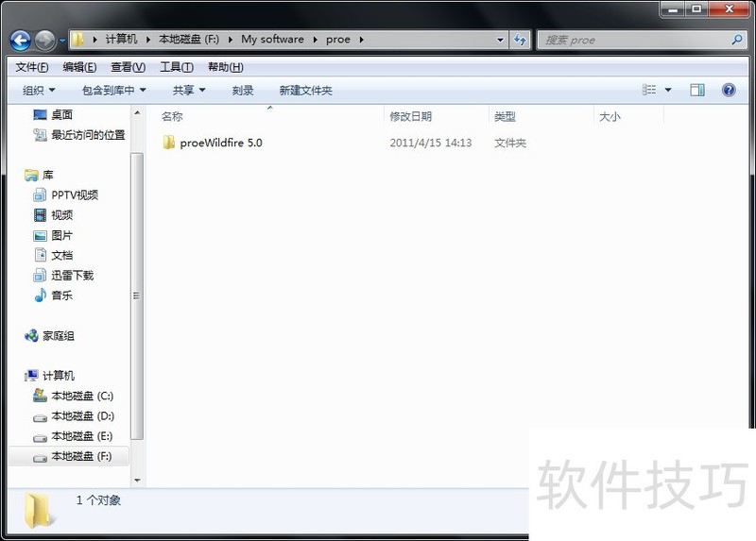Open the view options dropdown arrow
The width and height of the screenshot is (756, 541).
pos(668,90)
